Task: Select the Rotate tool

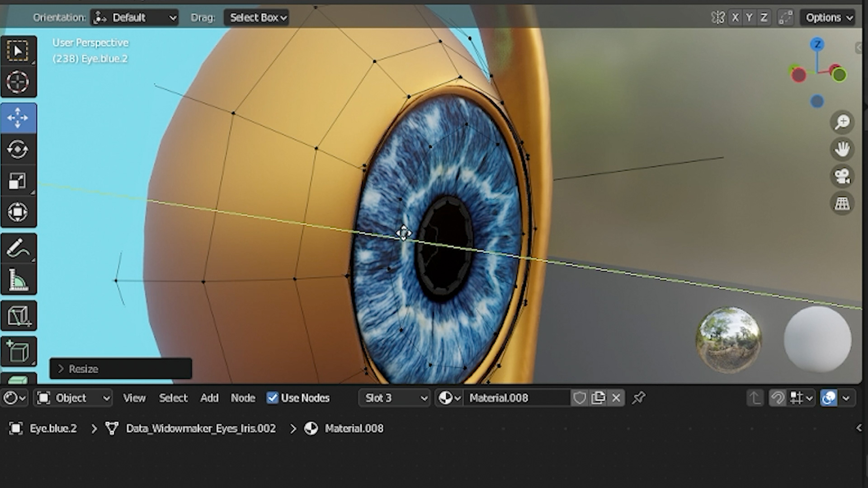Action: (x=18, y=150)
